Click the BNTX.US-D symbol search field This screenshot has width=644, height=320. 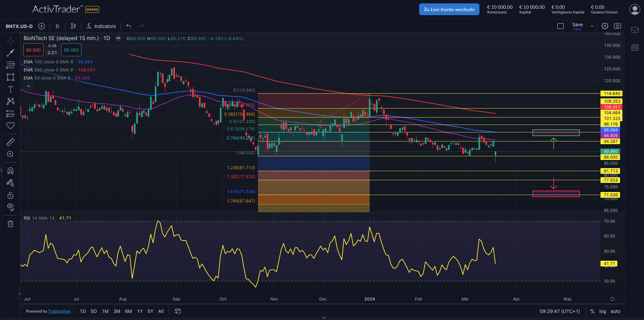(19, 26)
